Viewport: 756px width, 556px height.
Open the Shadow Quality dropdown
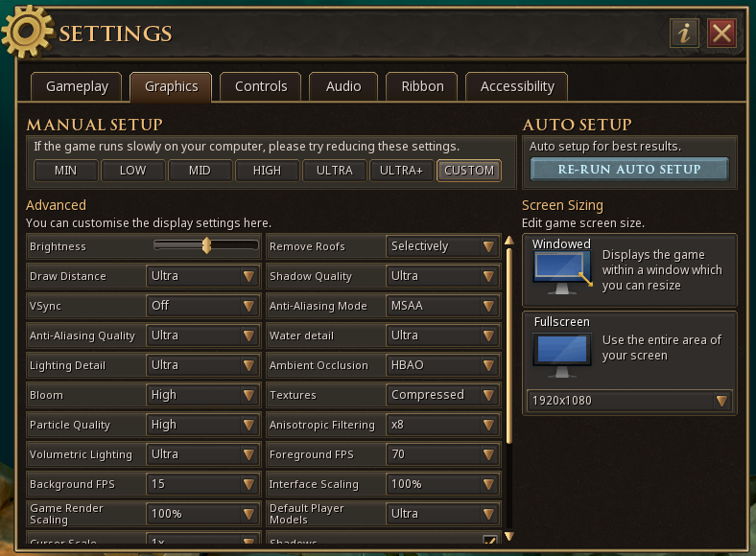pos(442,276)
